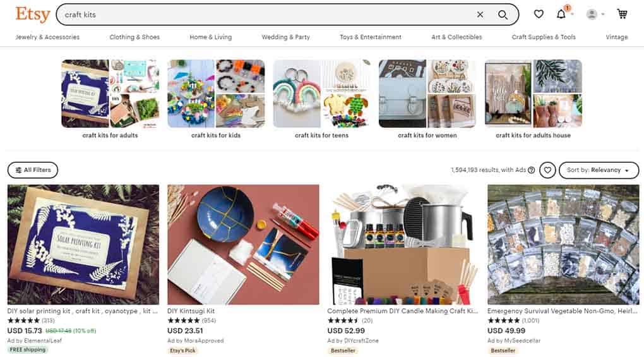
Task: Open Favorites heart icon in header
Action: coord(539,15)
